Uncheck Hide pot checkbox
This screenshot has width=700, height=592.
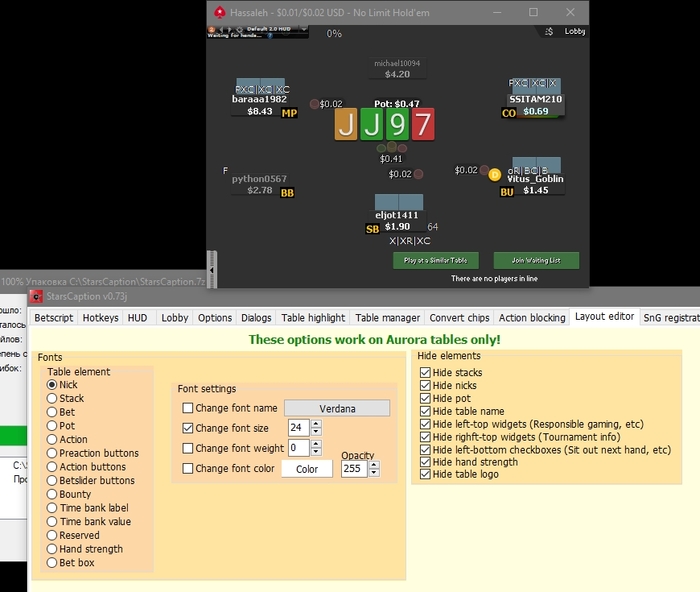pos(425,398)
